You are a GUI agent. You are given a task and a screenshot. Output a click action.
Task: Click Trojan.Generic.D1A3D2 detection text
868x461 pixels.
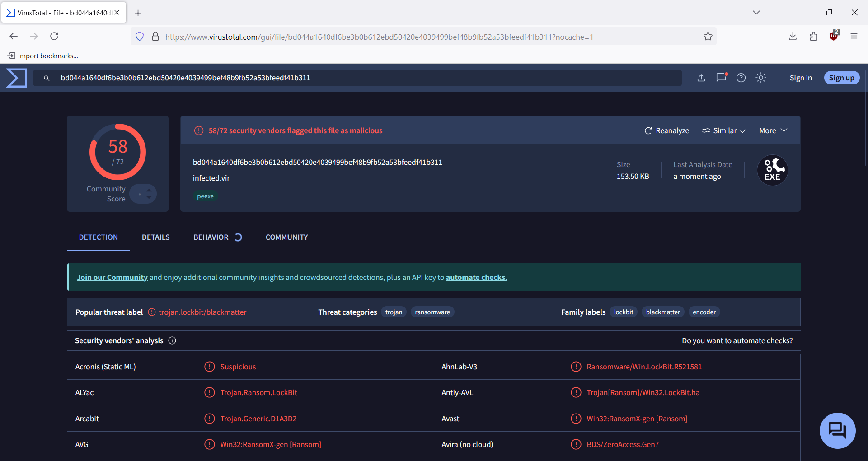pos(258,419)
